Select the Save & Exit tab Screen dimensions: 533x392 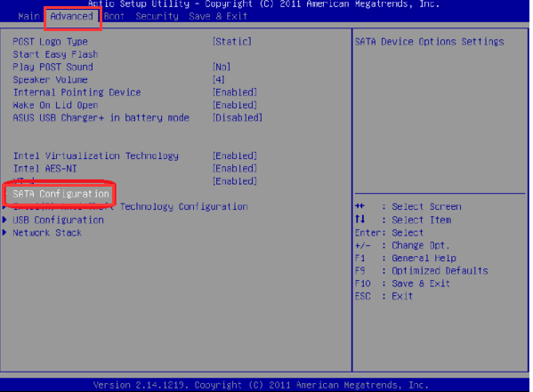(218, 16)
